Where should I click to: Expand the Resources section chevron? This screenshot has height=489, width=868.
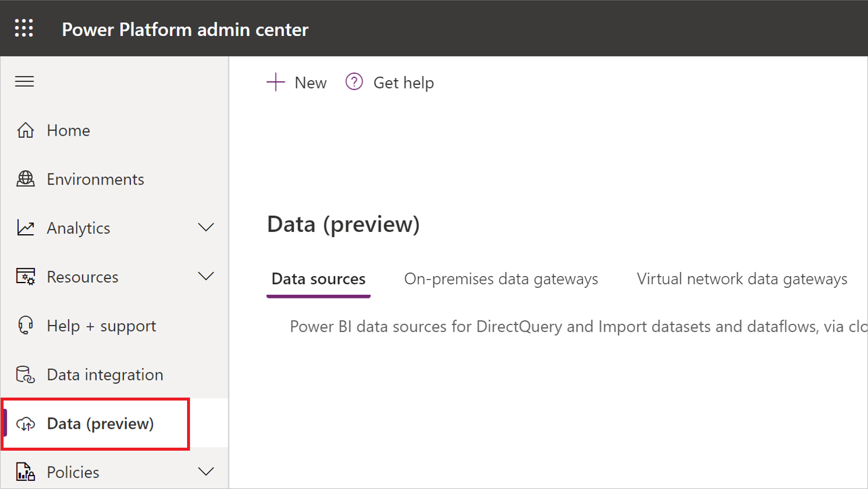pos(206,277)
